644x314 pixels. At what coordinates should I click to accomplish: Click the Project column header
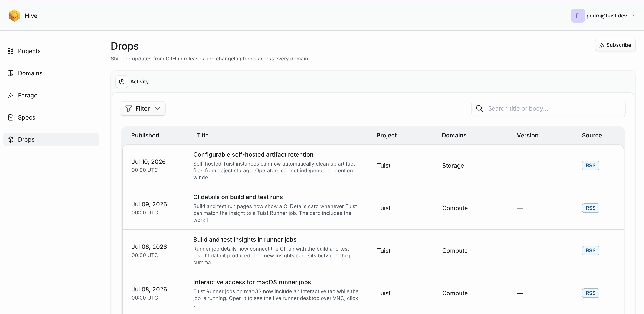coord(387,135)
